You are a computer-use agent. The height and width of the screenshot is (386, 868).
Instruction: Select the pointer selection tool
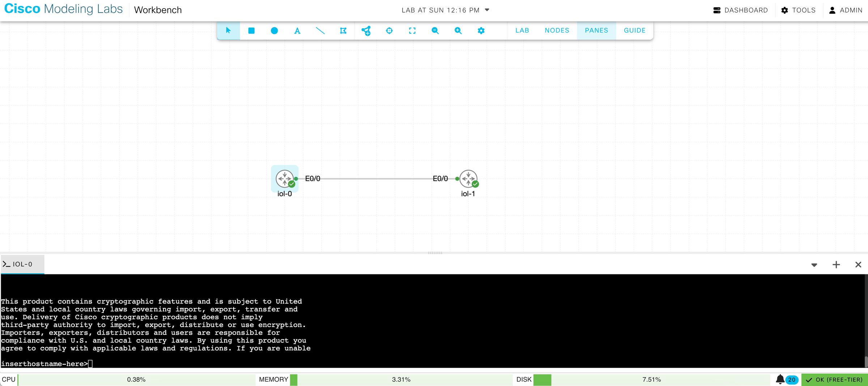tap(228, 31)
